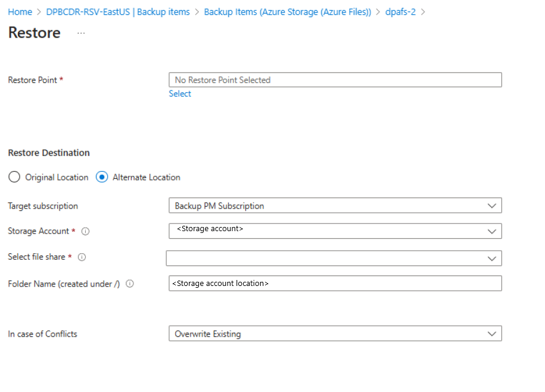Click the chevron arrow in Overwrite Existing box
This screenshot has width=545, height=392.
coord(492,334)
